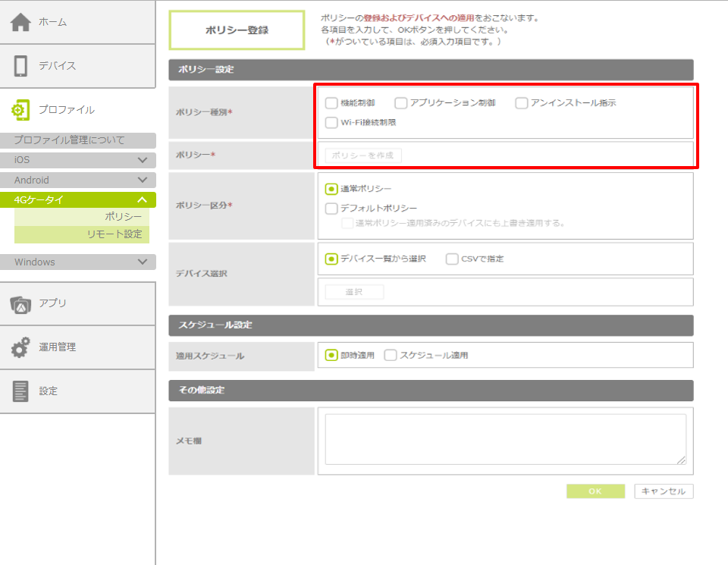Check the アプリケーション制御 checkbox
The image size is (728, 565).
click(x=401, y=103)
